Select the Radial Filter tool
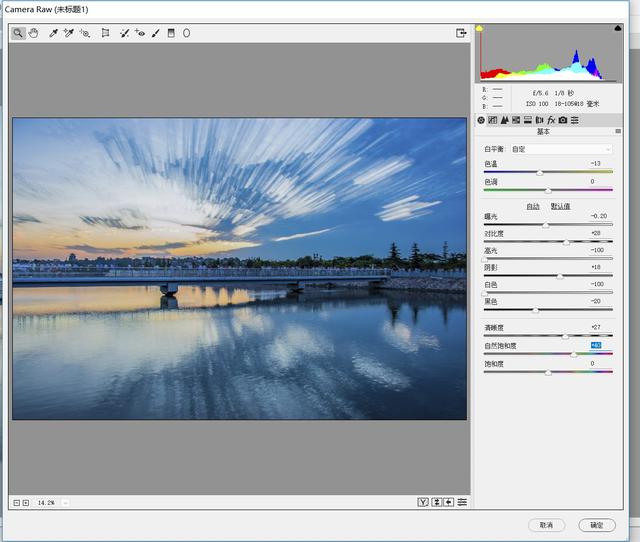 [x=186, y=33]
